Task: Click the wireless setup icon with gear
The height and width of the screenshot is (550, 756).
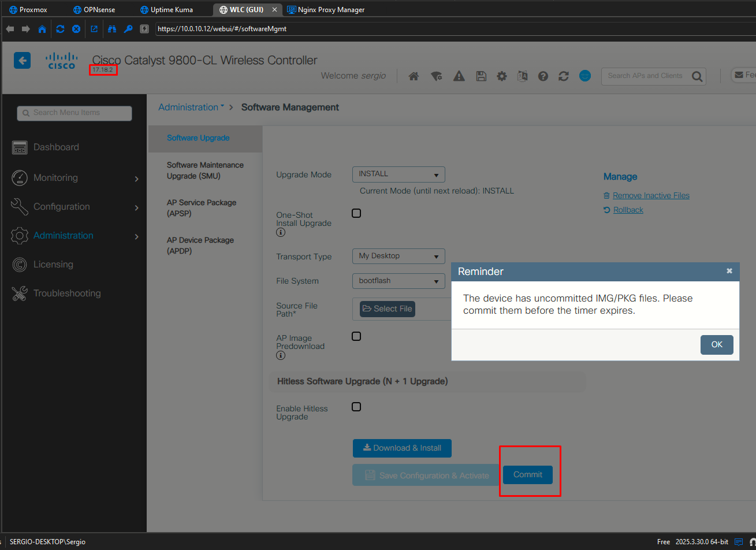Action: [x=437, y=76]
